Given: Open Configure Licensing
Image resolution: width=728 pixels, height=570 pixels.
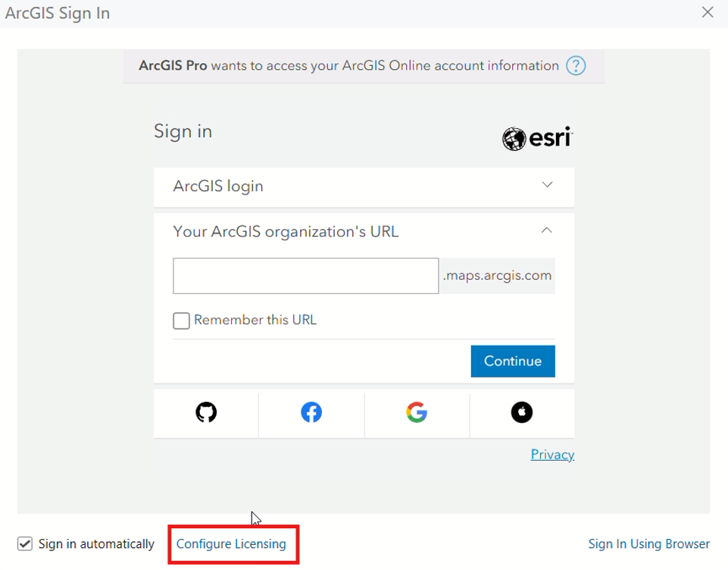Looking at the screenshot, I should tap(232, 543).
